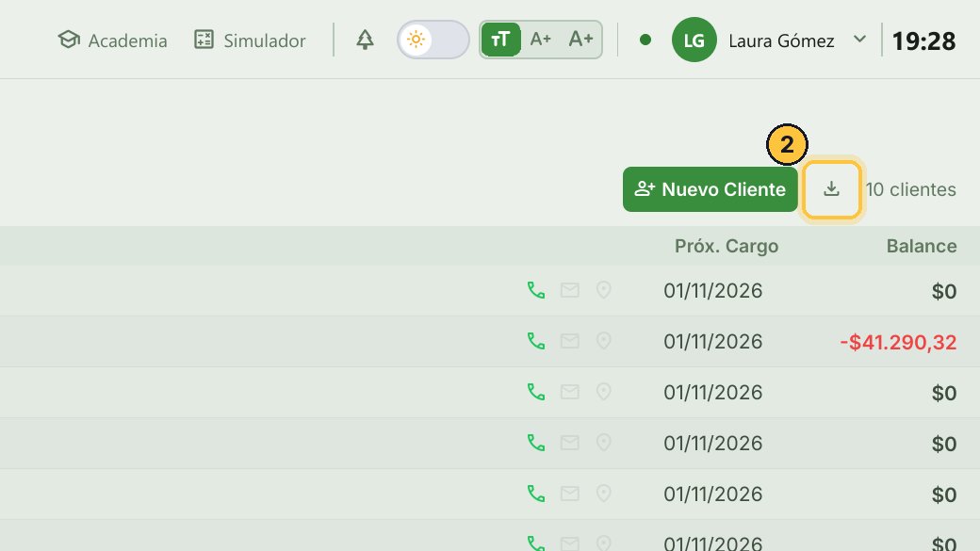Screen dimensions: 980x551
Task: Click the 10 clientes count
Action: click(x=910, y=189)
